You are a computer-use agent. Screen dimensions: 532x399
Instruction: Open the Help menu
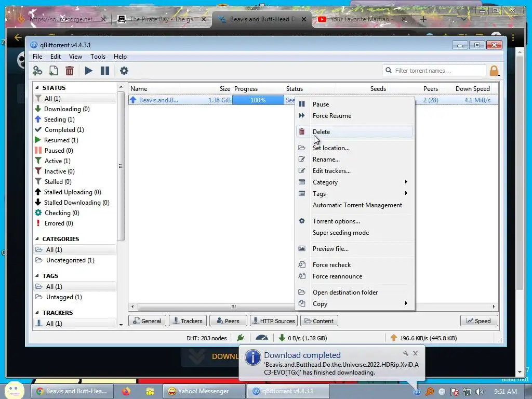[x=120, y=57]
